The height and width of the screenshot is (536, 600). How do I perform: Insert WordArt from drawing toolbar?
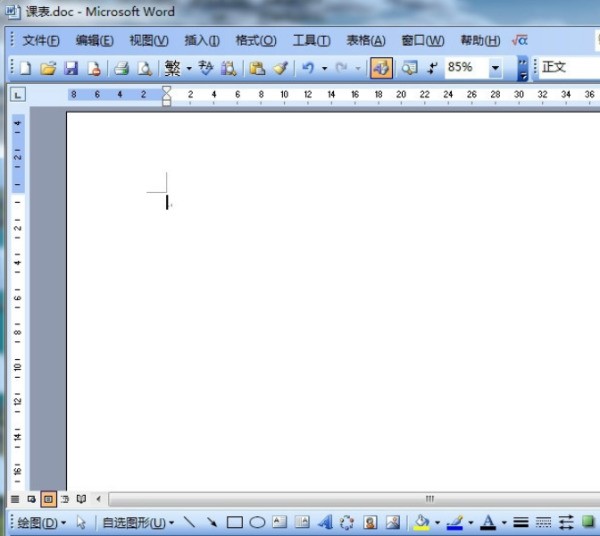(x=325, y=522)
